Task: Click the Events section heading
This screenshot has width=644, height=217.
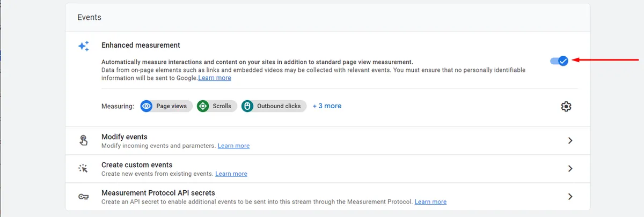Action: click(89, 17)
